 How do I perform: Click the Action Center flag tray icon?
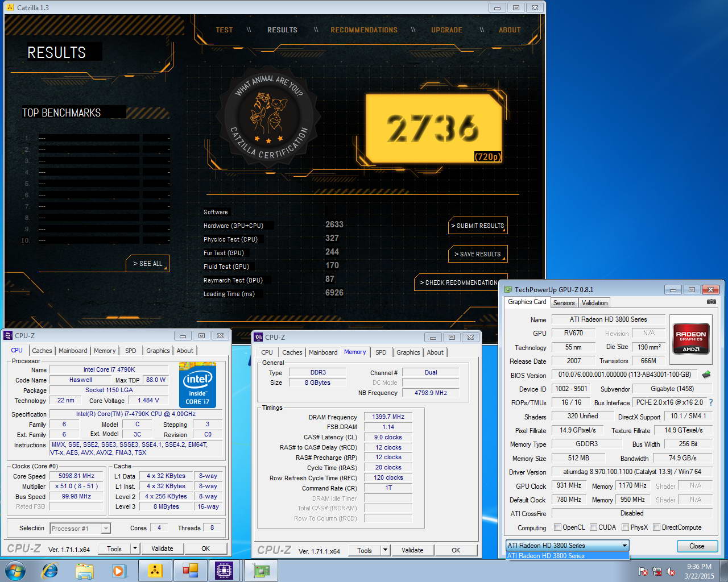tap(643, 571)
